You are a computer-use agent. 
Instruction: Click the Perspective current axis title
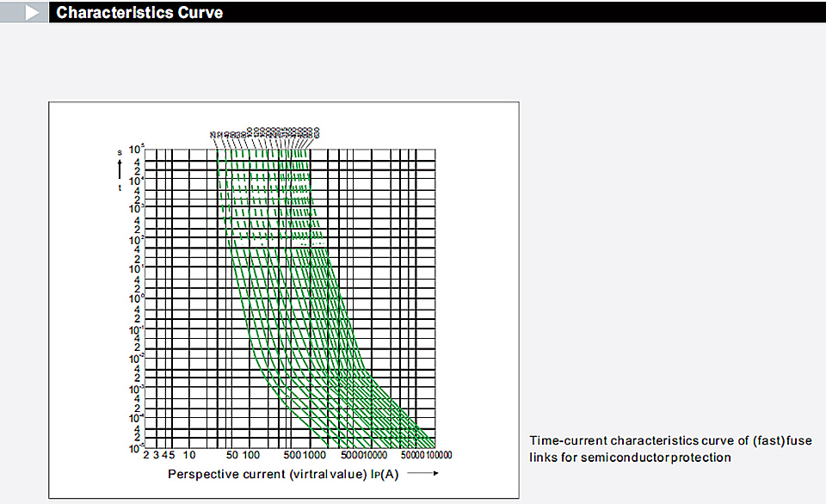[x=283, y=474]
